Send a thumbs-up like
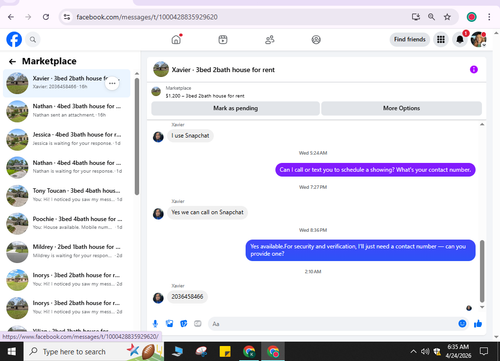The width and height of the screenshot is (500, 361). point(478,323)
